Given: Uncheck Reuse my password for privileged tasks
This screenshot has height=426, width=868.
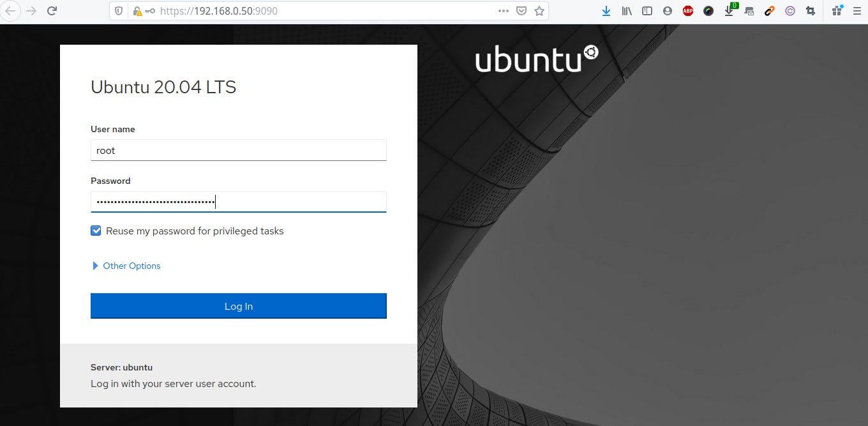Looking at the screenshot, I should tap(96, 231).
